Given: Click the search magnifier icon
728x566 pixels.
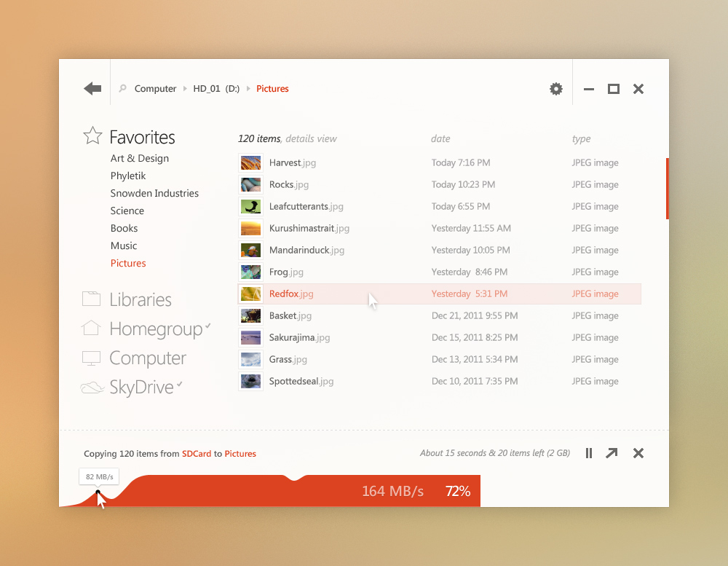Looking at the screenshot, I should 122,89.
